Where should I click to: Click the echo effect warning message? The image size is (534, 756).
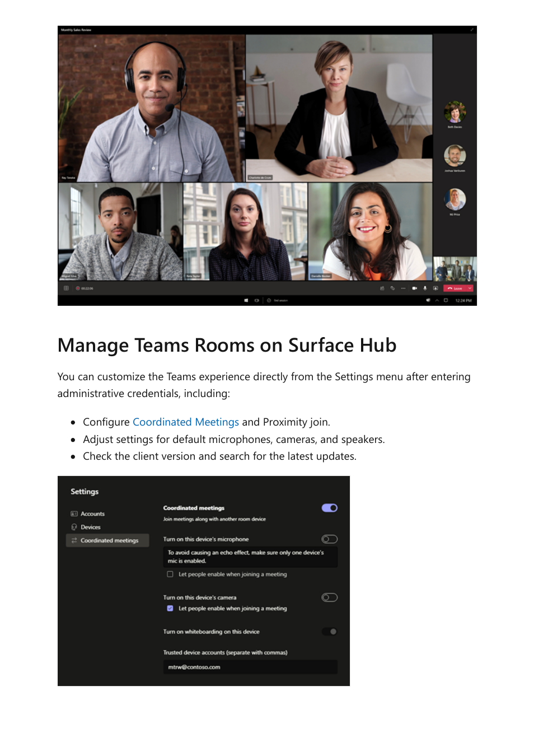pyautogui.click(x=250, y=557)
